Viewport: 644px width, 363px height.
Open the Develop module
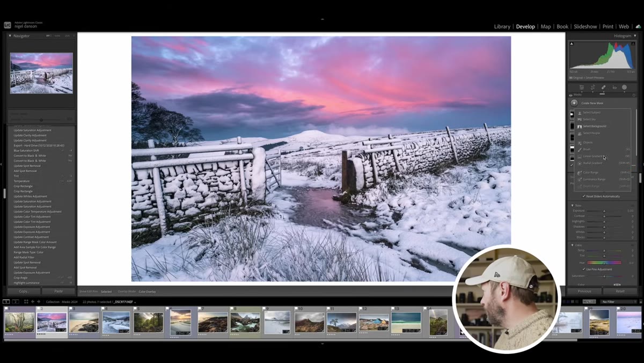[525, 26]
